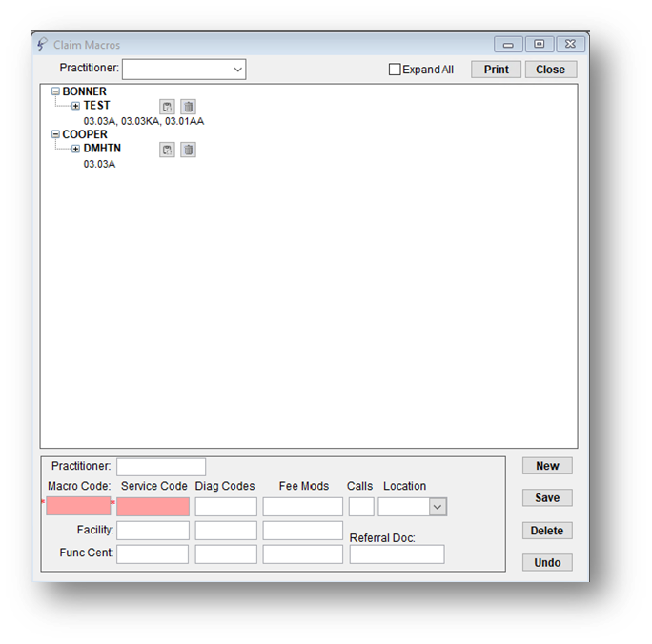This screenshot has height=644, width=652.
Task: Minimize the Claim Macros window
Action: (x=508, y=44)
